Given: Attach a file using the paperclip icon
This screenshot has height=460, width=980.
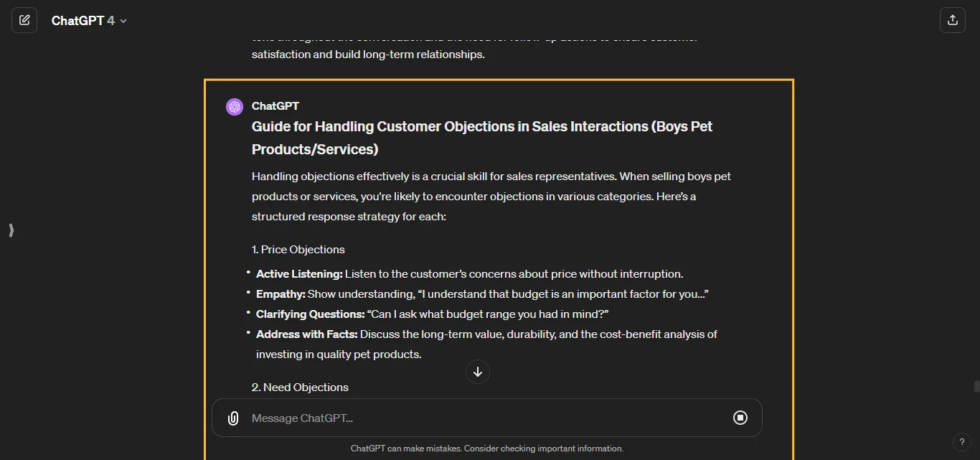Looking at the screenshot, I should click(232, 418).
